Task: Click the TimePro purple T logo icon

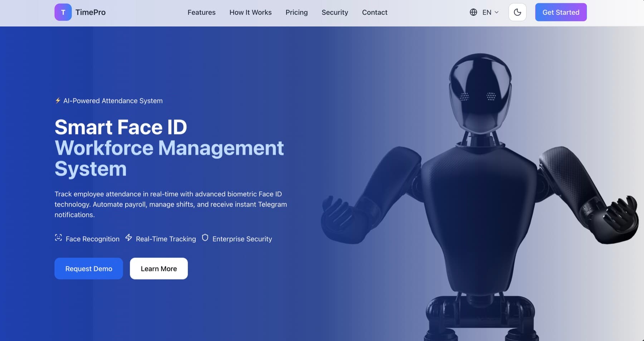Action: pyautogui.click(x=63, y=12)
